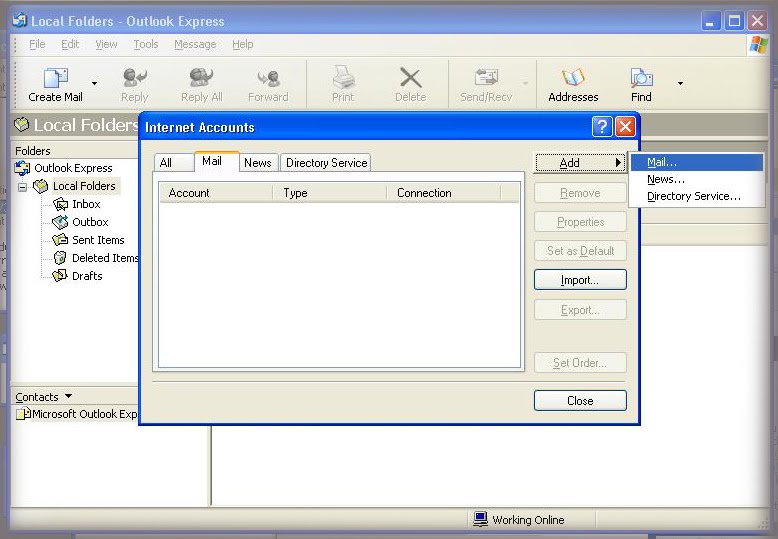
Task: Switch to the All tab
Action: coord(173,163)
